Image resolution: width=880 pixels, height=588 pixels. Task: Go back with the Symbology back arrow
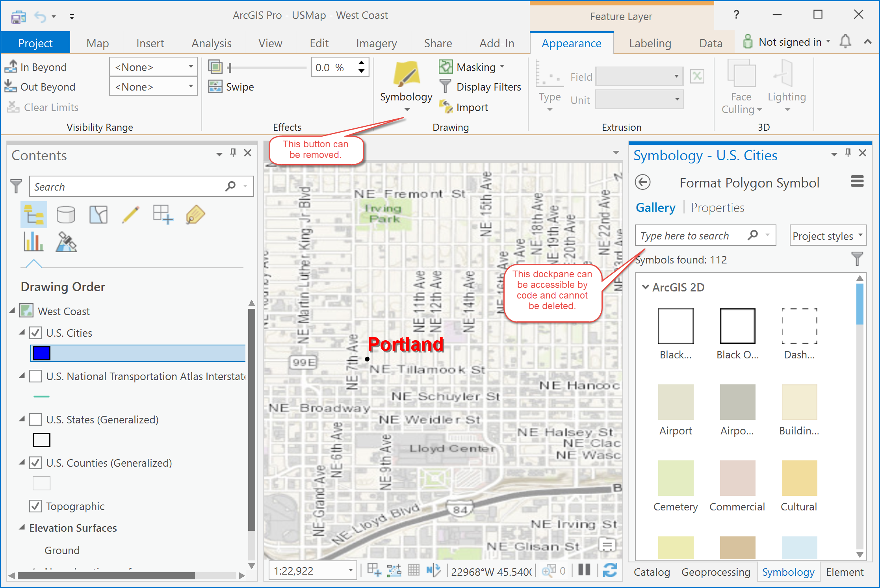coord(643,182)
